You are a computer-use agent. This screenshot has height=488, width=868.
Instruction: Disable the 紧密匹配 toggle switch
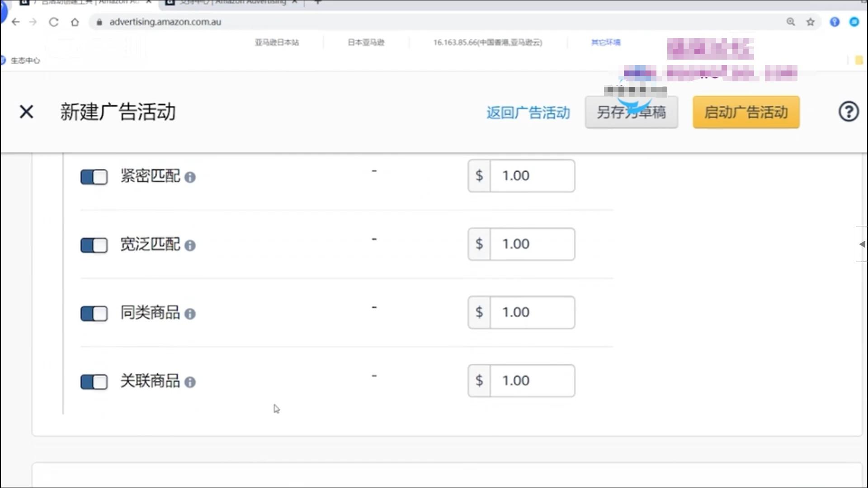point(94,177)
